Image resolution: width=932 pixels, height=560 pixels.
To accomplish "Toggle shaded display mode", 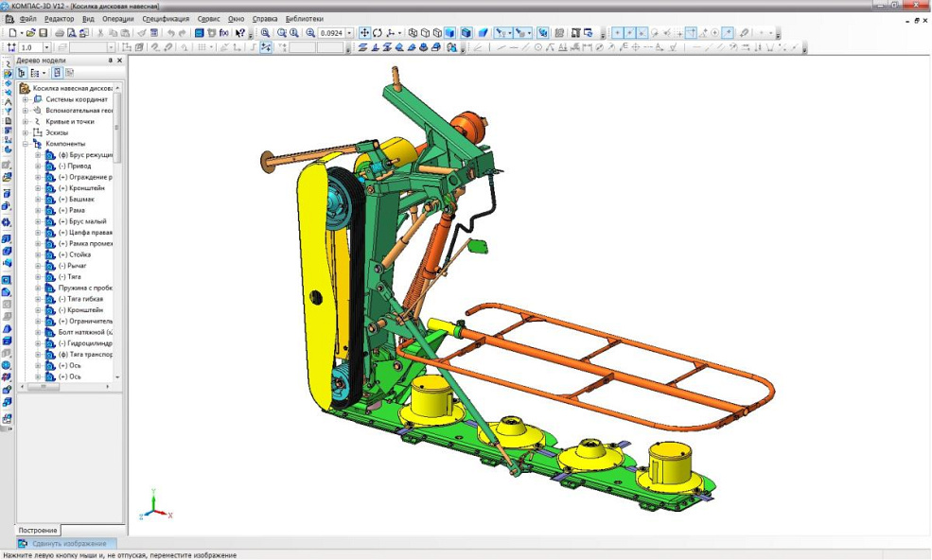I will (x=450, y=33).
